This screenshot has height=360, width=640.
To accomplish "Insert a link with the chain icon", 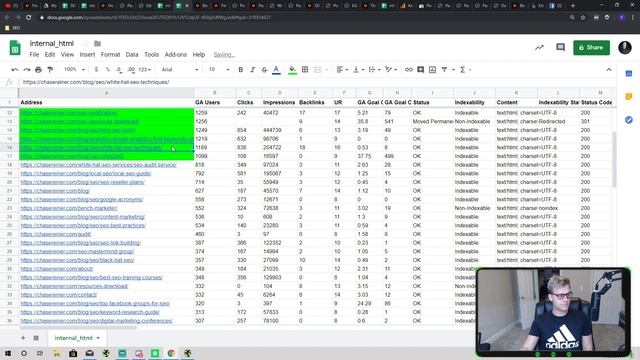I will click(x=409, y=70).
